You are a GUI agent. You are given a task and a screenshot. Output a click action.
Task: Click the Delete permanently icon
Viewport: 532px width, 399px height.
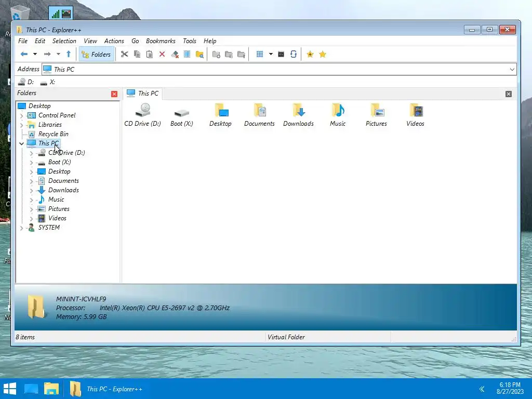point(175,54)
